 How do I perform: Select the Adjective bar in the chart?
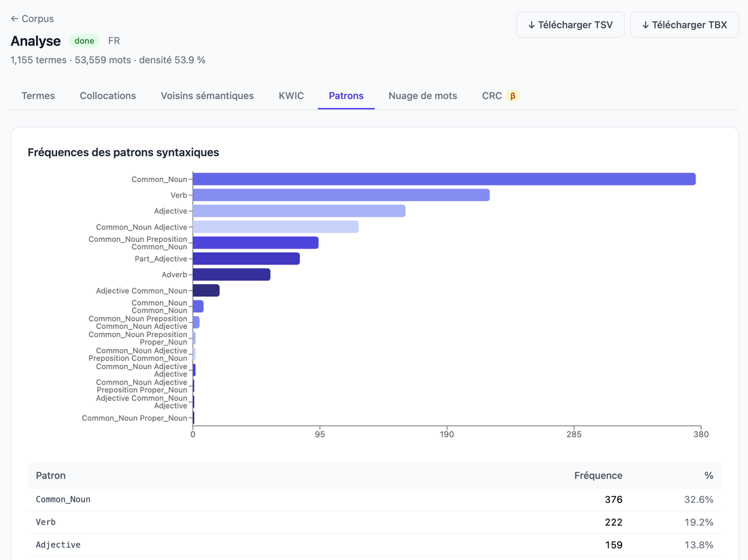click(299, 211)
